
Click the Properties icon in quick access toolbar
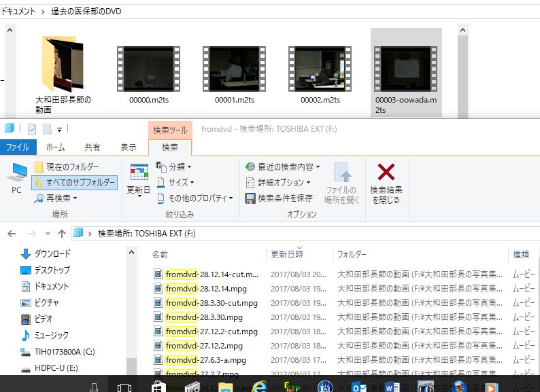(x=32, y=128)
